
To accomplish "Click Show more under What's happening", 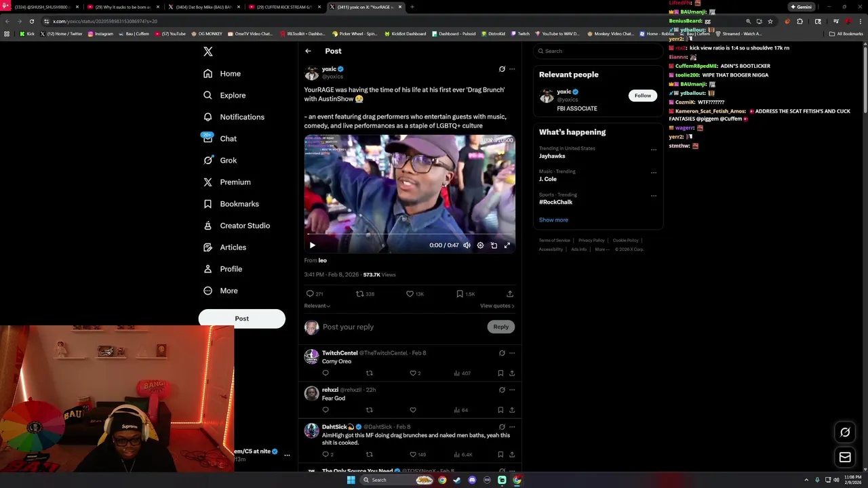I will (x=553, y=220).
